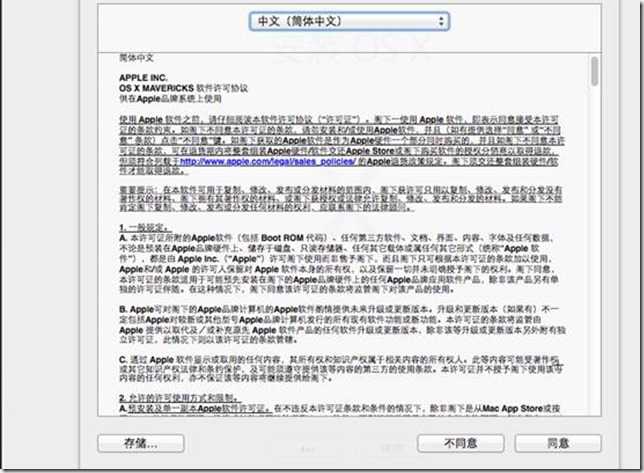Click the OS X MAVERICKS 软件许可协议 title line
This screenshot has height=473, width=644.
tap(184, 88)
